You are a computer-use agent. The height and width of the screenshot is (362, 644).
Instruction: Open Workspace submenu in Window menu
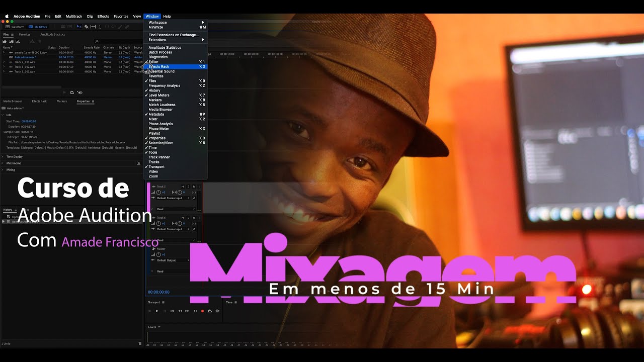tap(176, 22)
